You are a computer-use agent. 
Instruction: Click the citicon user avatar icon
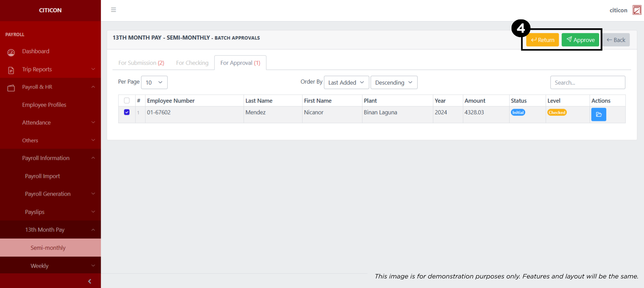pos(637,10)
